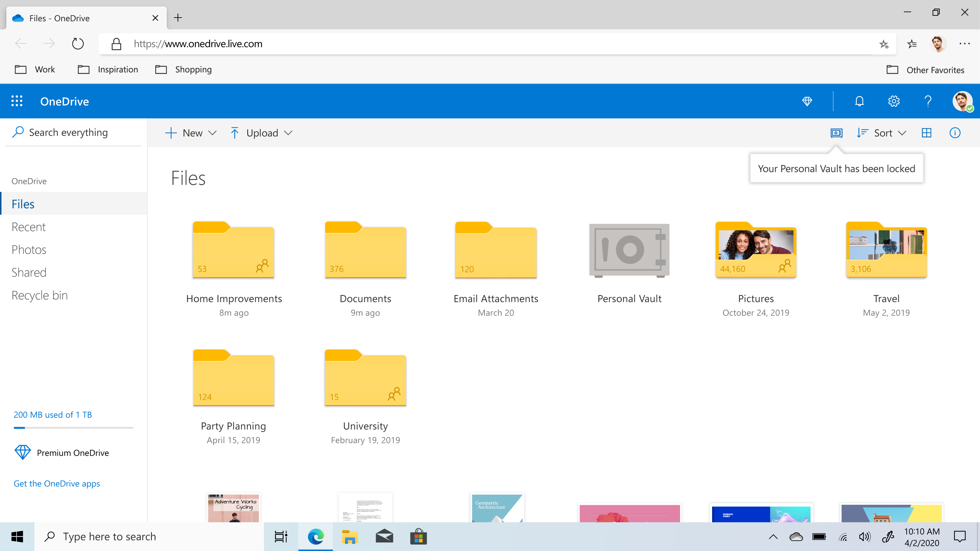This screenshot has height=551, width=980.
Task: Add this page to favorites star
Action: [884, 44]
